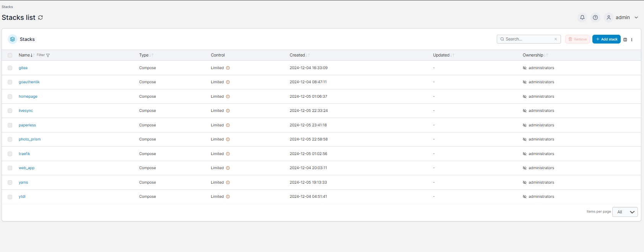Check the homepage stack checkbox
This screenshot has height=252, width=644.
coord(10,97)
